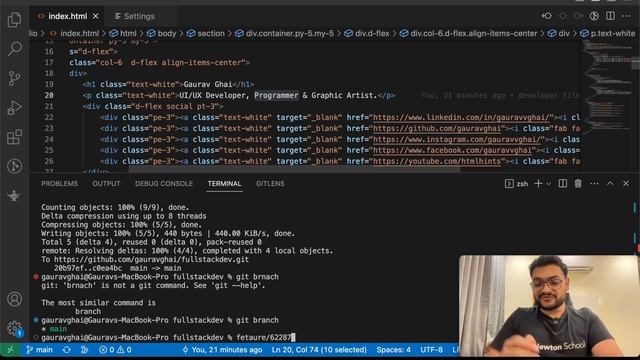Image resolution: width=640 pixels, height=360 pixels.
Task: Close the terminal panel
Action: [x=626, y=184]
